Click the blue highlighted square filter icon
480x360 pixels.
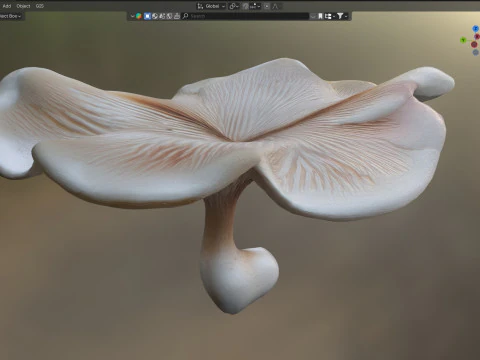pyautogui.click(x=147, y=16)
